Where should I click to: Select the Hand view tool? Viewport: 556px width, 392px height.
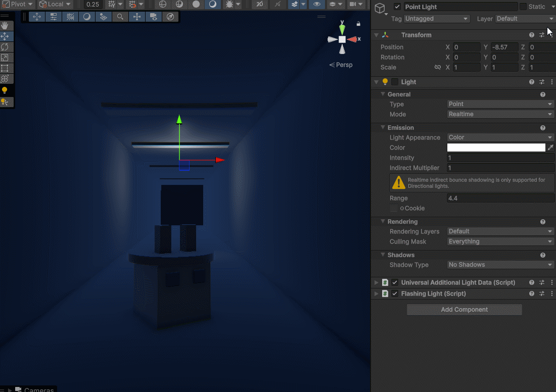pyautogui.click(x=5, y=25)
